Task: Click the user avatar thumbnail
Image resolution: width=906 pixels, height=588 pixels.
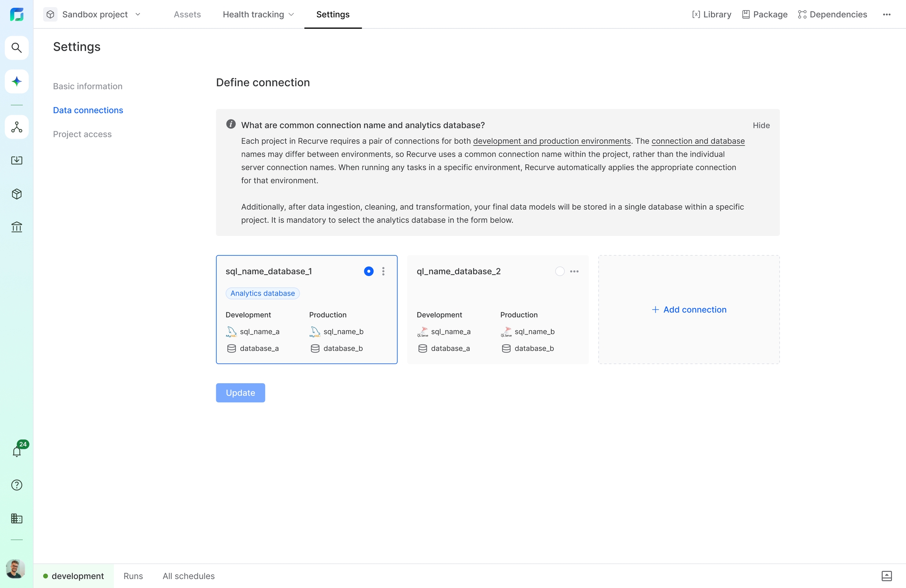Action: click(x=16, y=569)
